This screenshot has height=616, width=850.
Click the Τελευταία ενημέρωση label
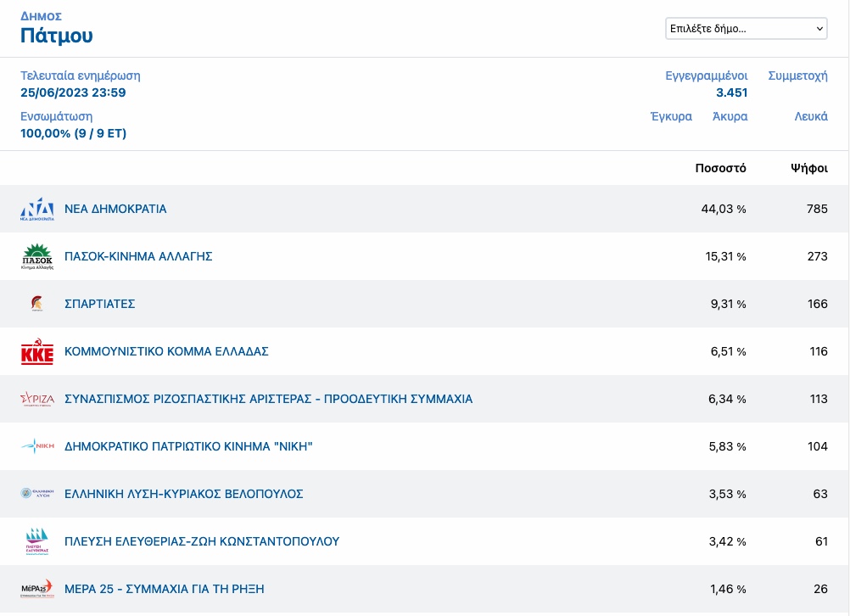pyautogui.click(x=81, y=76)
